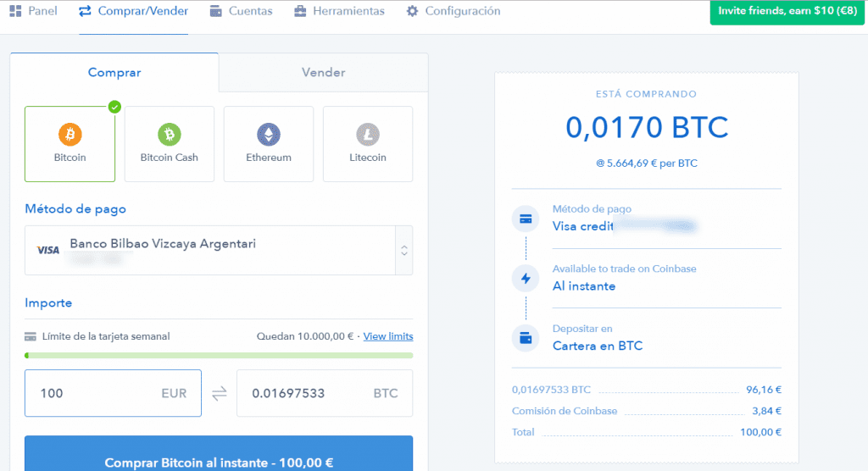The height and width of the screenshot is (471, 868).
Task: Open the payment method dropdown
Action: coord(219,250)
